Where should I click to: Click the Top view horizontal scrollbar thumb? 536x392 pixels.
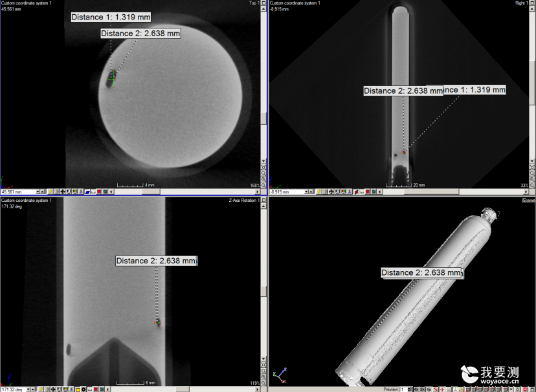pos(151,192)
